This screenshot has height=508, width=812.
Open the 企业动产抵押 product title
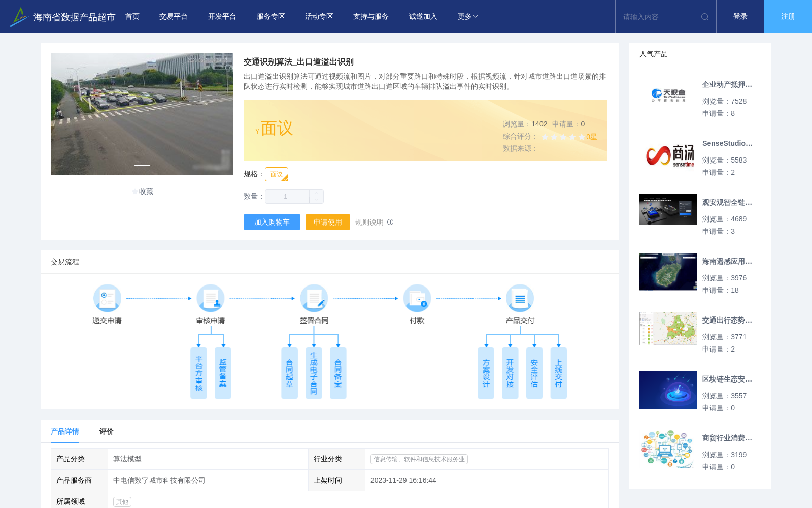(x=727, y=85)
